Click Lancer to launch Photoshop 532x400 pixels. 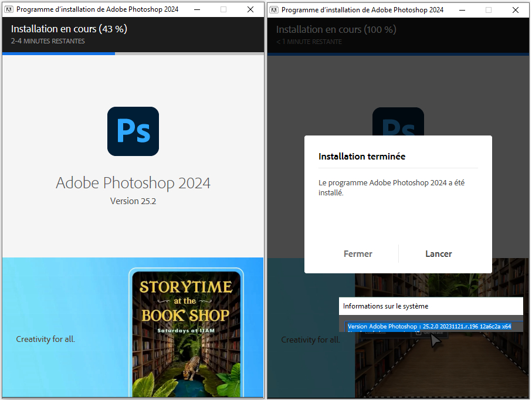point(438,254)
